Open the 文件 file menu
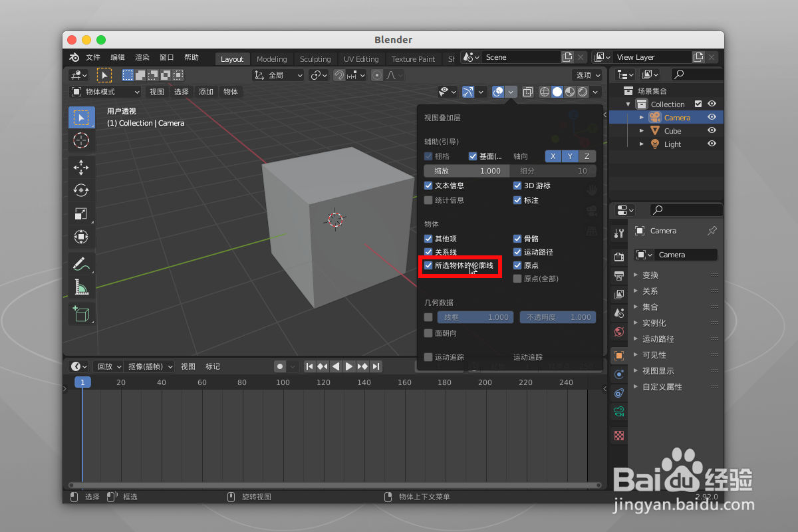Screen dimensions: 798x532 tap(93, 58)
